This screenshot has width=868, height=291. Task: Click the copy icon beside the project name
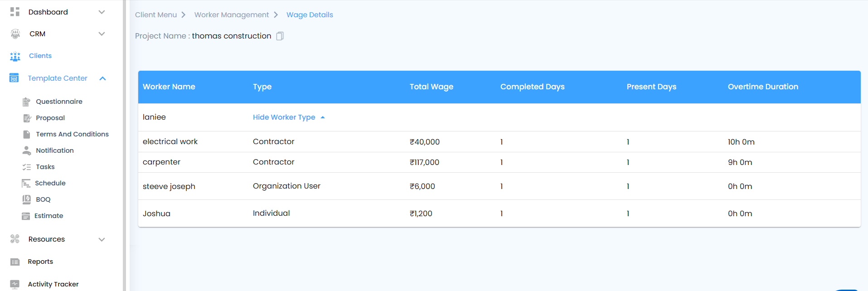tap(280, 36)
